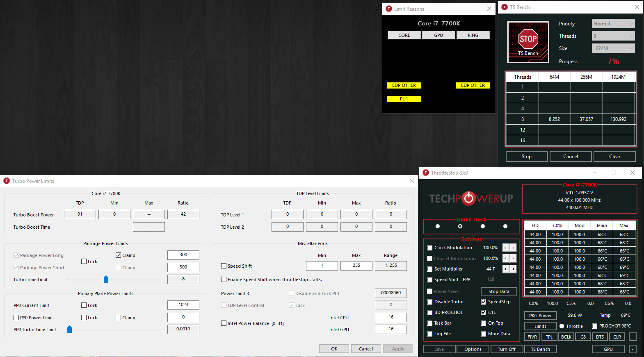Toggle the BD PROCHOT checkbox

(x=430, y=312)
